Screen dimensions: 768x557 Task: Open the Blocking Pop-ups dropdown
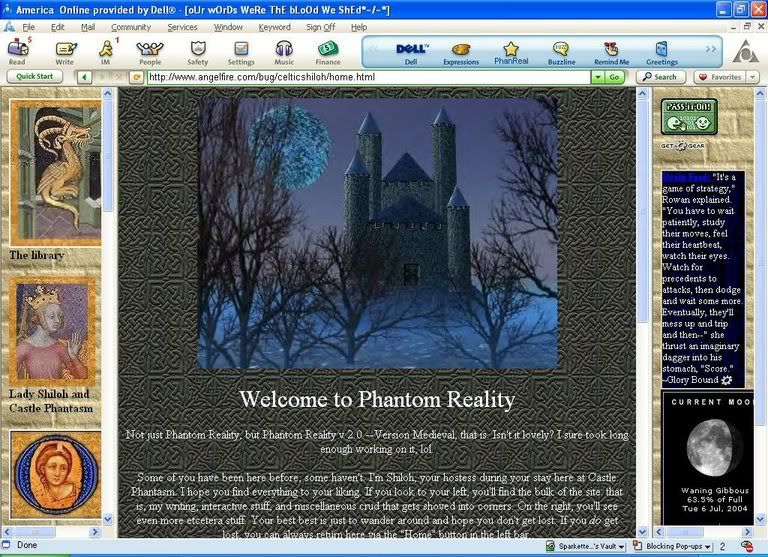[707, 546]
